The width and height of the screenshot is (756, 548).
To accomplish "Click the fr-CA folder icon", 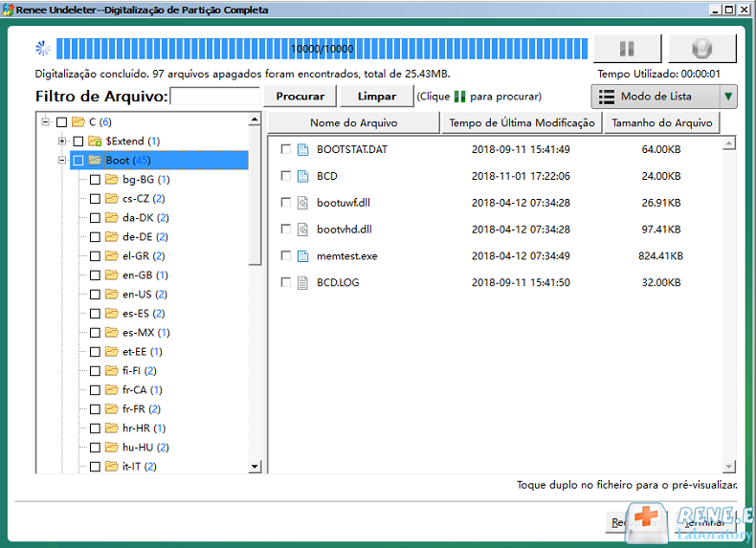I will [x=112, y=389].
